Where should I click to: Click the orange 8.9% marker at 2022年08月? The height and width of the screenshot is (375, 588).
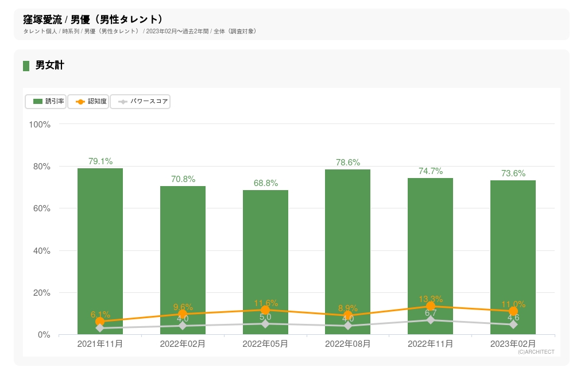(x=348, y=316)
